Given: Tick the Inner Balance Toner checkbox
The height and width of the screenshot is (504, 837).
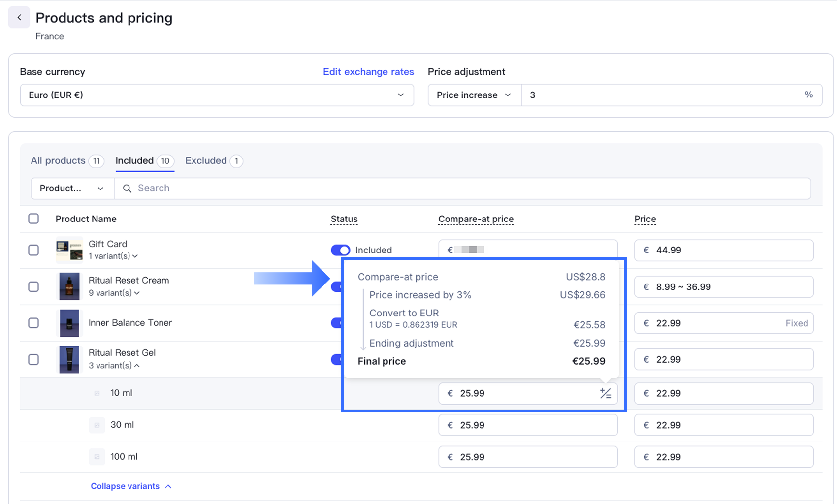Looking at the screenshot, I should click(33, 323).
